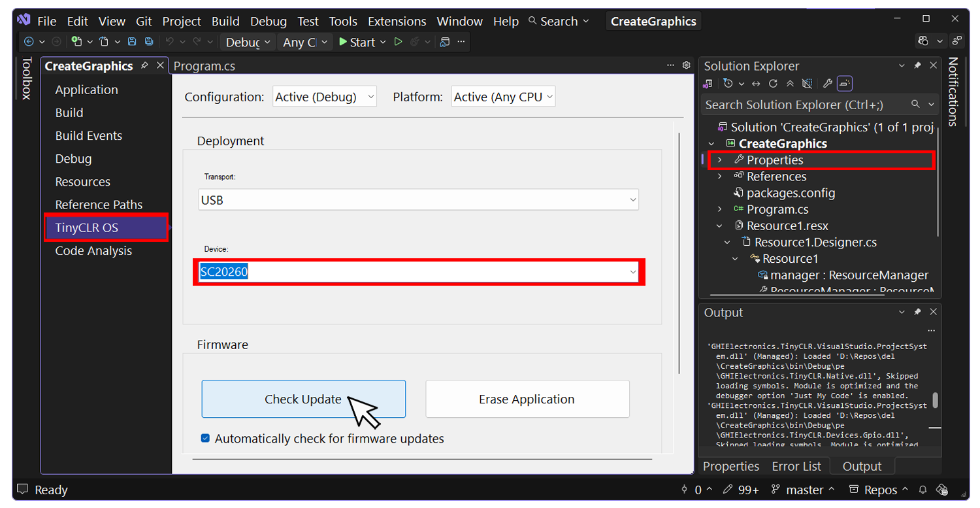Screen dimensions: 980x508
Task: Click the Pending Changes Filter icon
Action: pos(728,84)
